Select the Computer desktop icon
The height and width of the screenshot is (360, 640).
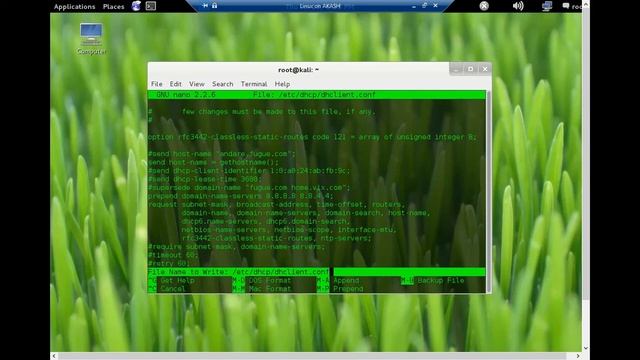[x=91, y=39]
